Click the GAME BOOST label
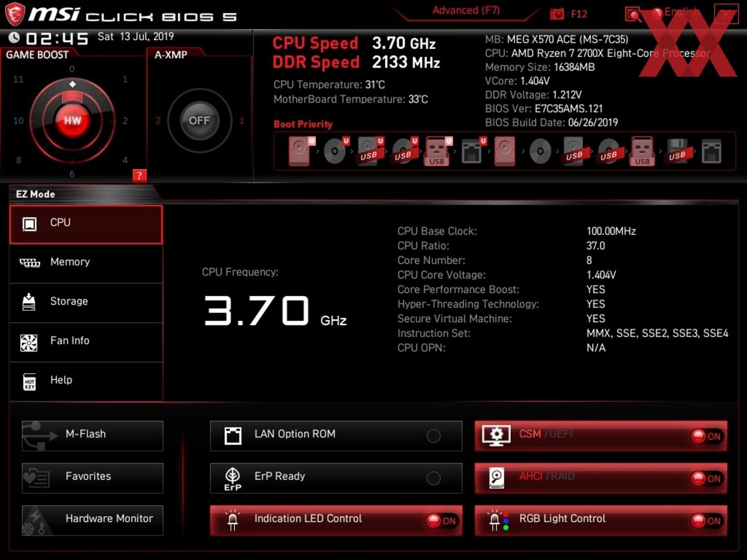The width and height of the screenshot is (747, 560). (37, 55)
